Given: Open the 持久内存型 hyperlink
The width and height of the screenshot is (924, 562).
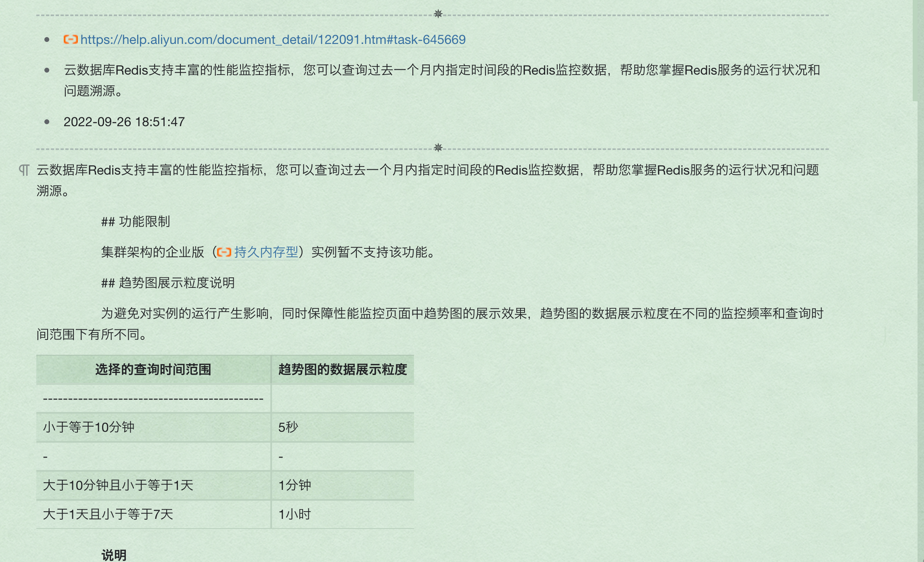Looking at the screenshot, I should (x=266, y=252).
